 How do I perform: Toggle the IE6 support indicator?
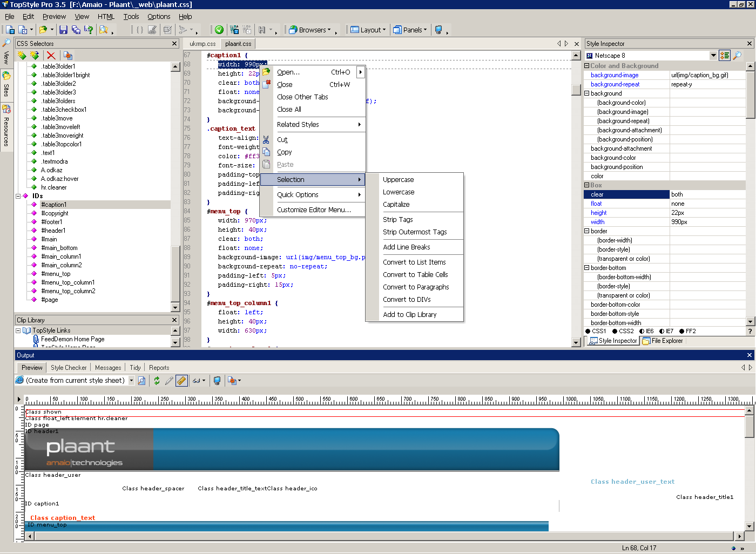[642, 332]
